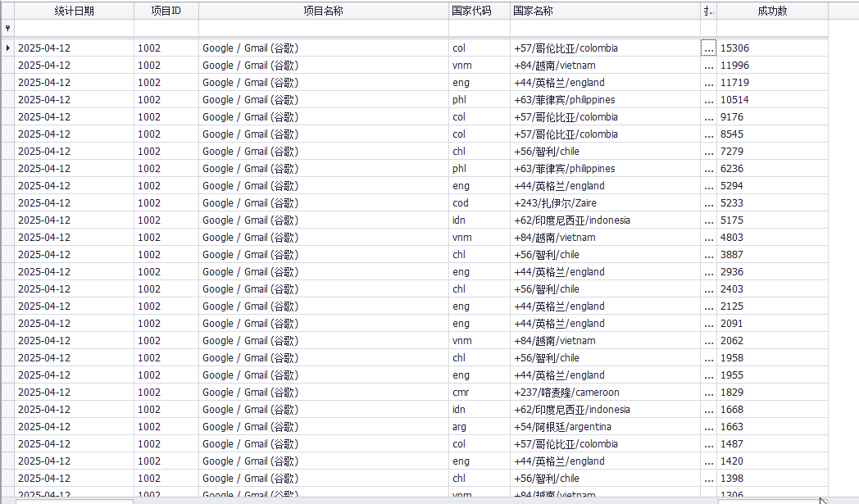Open the ellipsis button in the 11996 row
859x504 pixels.
click(x=708, y=66)
